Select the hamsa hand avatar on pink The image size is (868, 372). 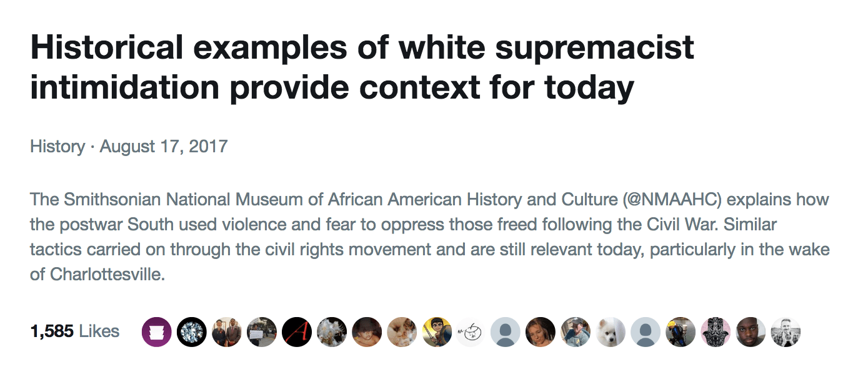coord(716,332)
